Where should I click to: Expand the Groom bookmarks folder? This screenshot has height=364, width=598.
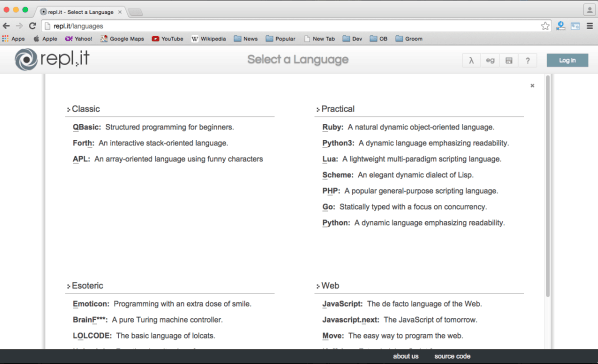(x=409, y=39)
